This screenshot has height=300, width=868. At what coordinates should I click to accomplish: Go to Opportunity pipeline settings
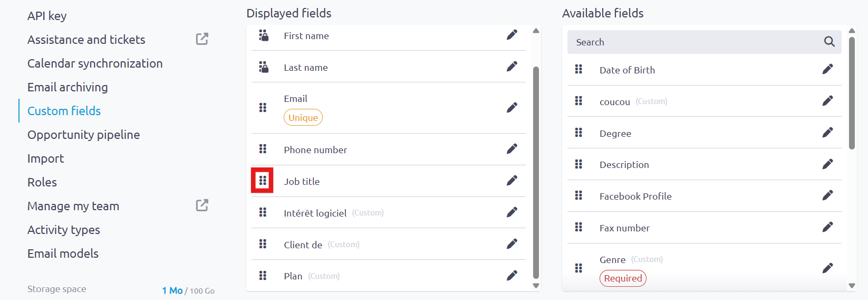83,135
